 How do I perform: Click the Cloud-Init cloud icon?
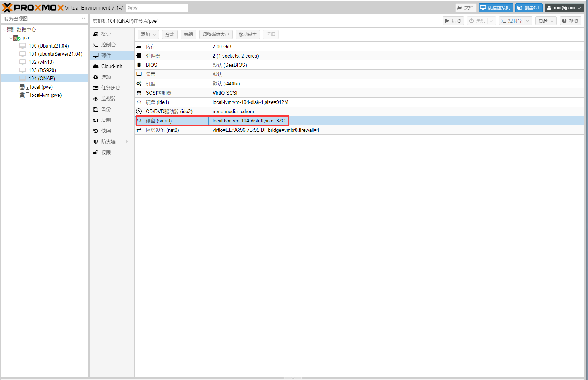click(x=96, y=66)
